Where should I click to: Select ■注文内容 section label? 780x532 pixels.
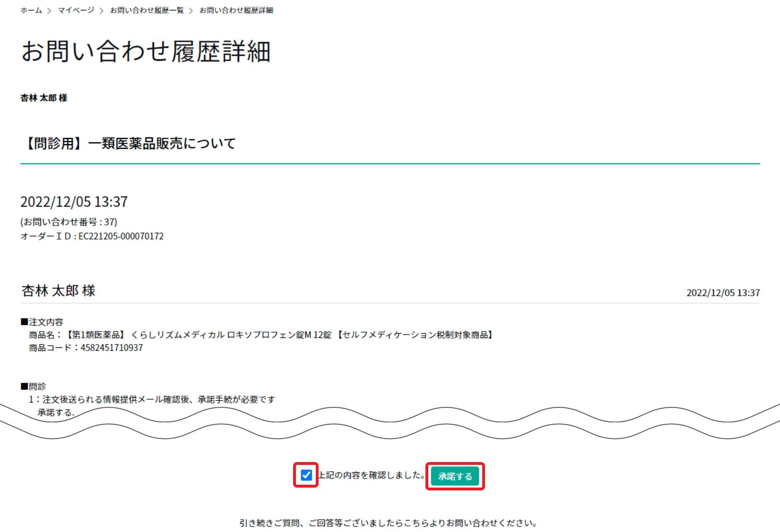42,322
